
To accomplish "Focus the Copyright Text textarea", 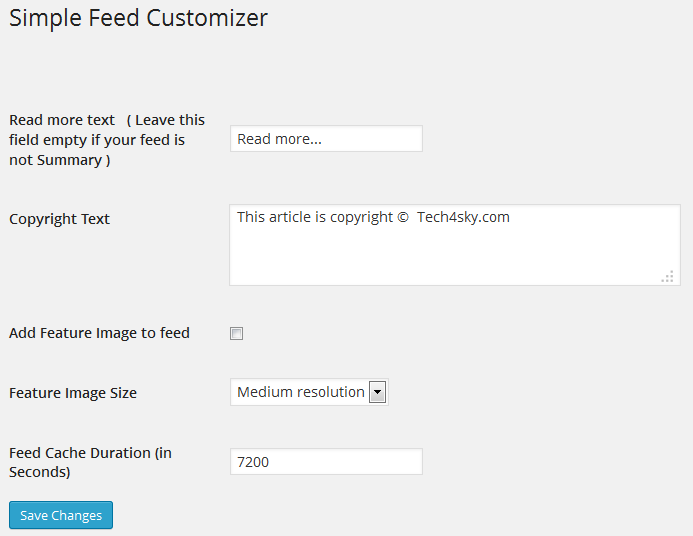I will coord(455,245).
